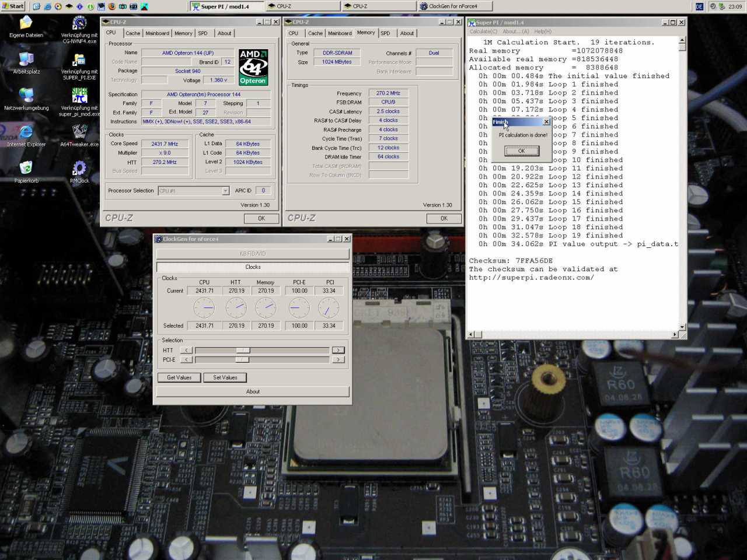Switch to ClockGen for nForce4 taskbar button
Image resolution: width=747 pixels, height=560 pixels.
[x=455, y=6]
